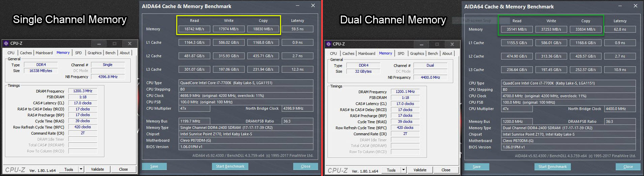The image size is (644, 176).
Task: Click Close in right AIDA64 window
Action: tap(628, 167)
